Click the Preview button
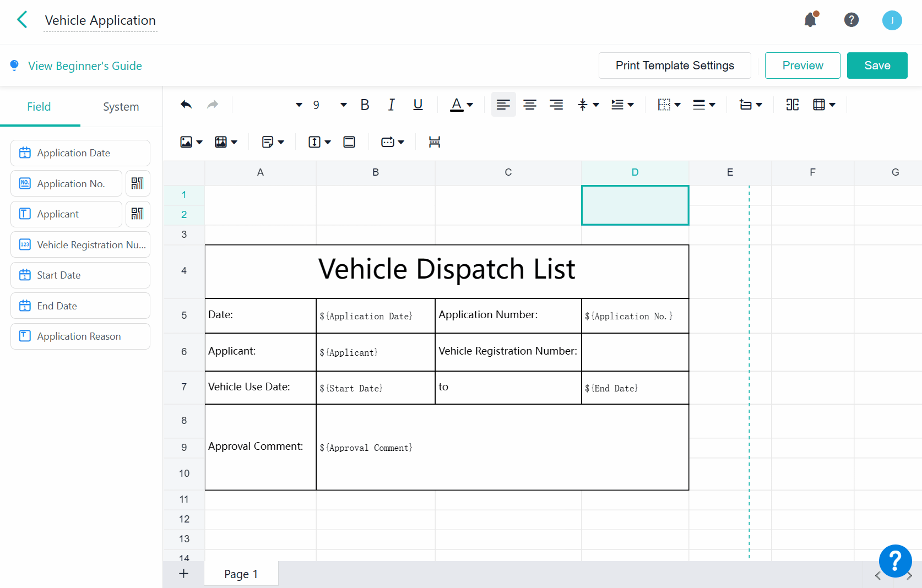Screen dimensions: 922x588 coord(802,66)
